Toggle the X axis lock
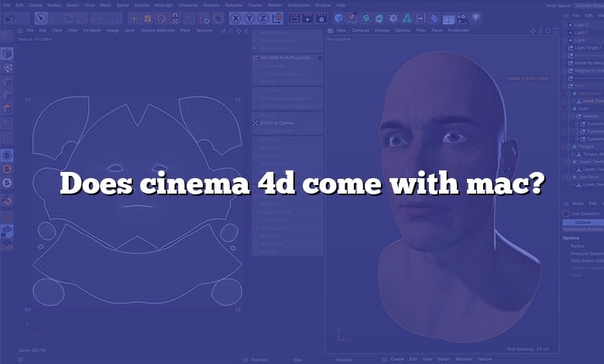The height and width of the screenshot is (364, 604). tap(235, 18)
